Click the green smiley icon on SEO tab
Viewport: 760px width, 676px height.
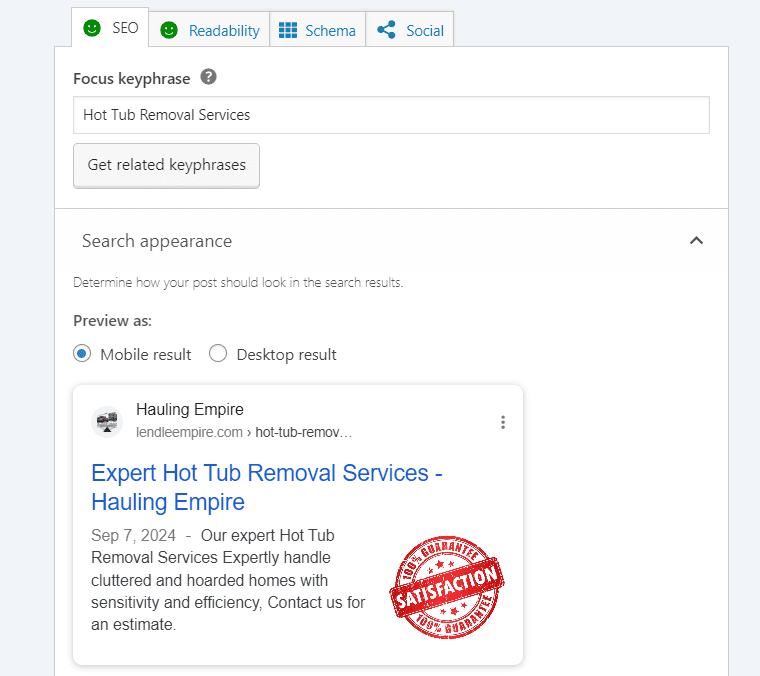click(x=92, y=28)
